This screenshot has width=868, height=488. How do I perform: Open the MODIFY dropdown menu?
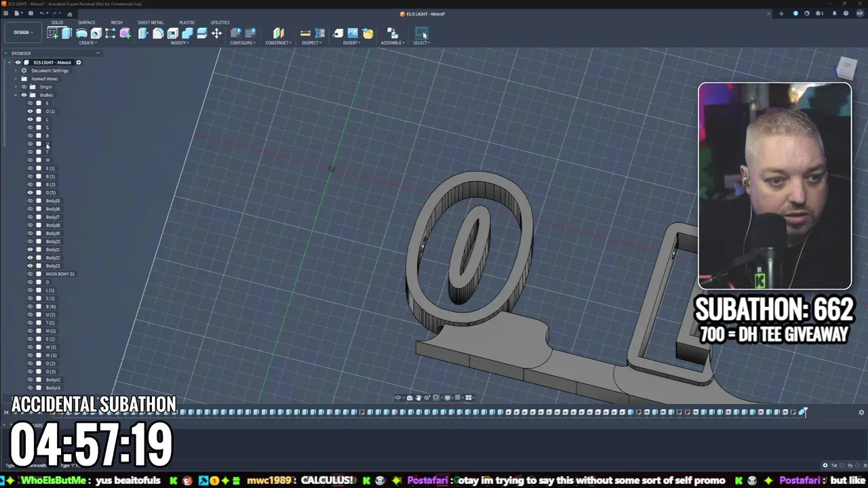pyautogui.click(x=180, y=43)
